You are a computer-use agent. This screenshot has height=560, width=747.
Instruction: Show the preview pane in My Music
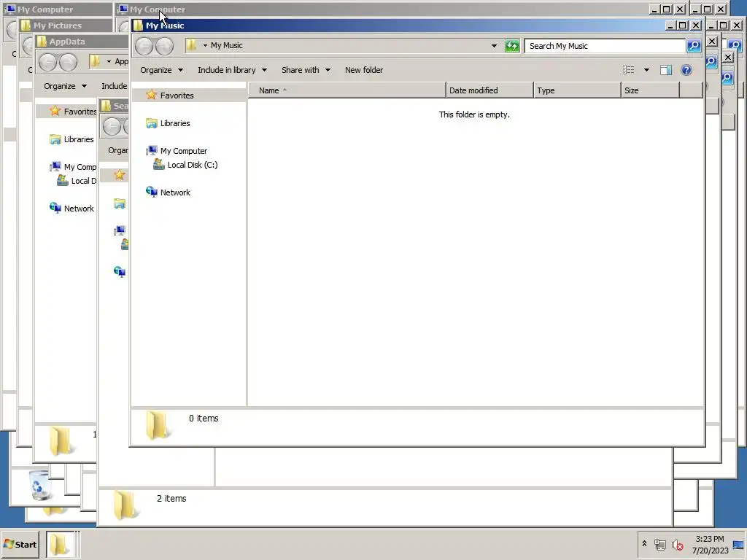(665, 71)
